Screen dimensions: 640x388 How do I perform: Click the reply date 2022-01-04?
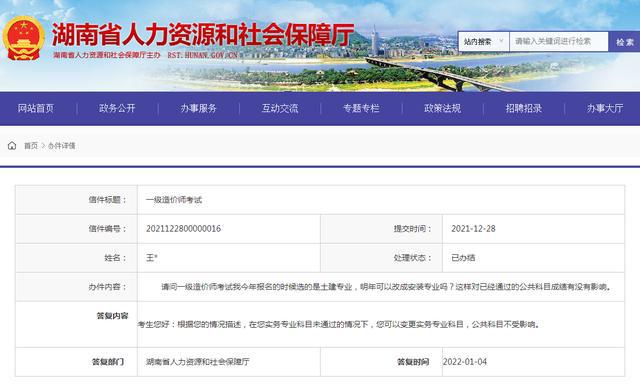465,362
